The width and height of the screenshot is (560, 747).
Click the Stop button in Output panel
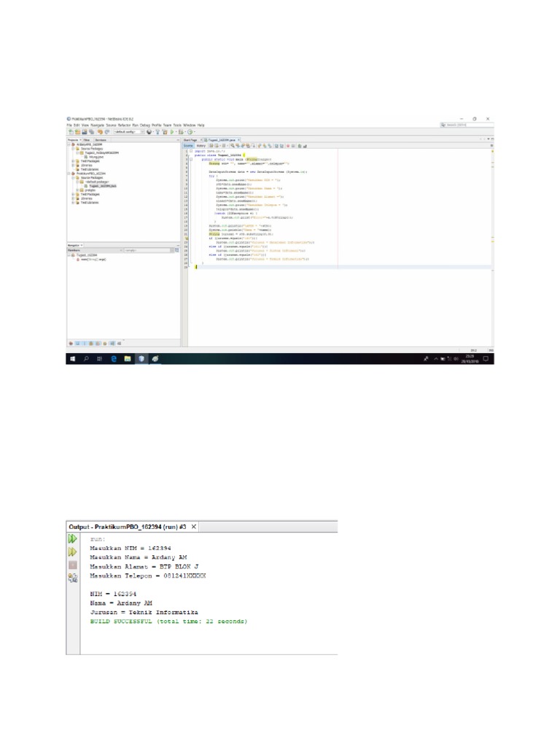(73, 565)
